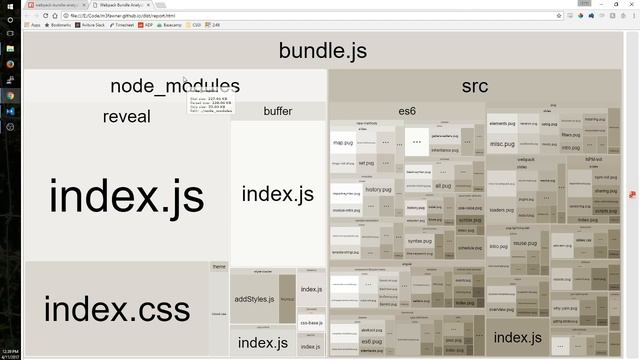Viewport: 640px width, 360px height.
Task: Open a new browser tab
Action: tap(161, 5)
